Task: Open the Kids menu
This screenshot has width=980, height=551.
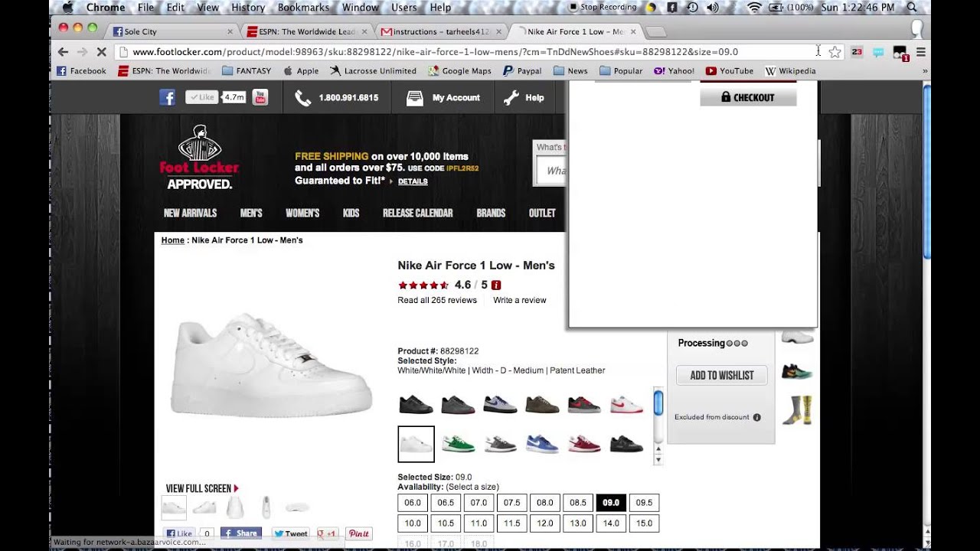Action: coord(351,214)
